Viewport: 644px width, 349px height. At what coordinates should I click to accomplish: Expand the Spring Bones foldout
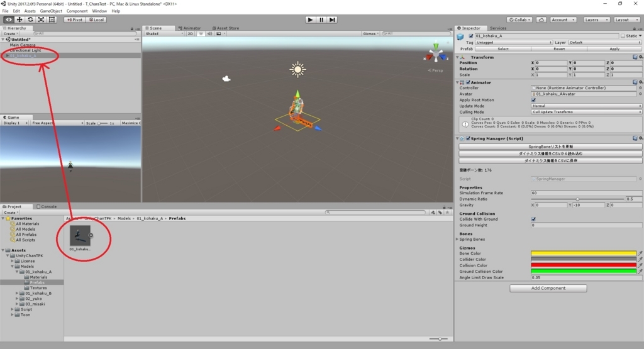457,239
